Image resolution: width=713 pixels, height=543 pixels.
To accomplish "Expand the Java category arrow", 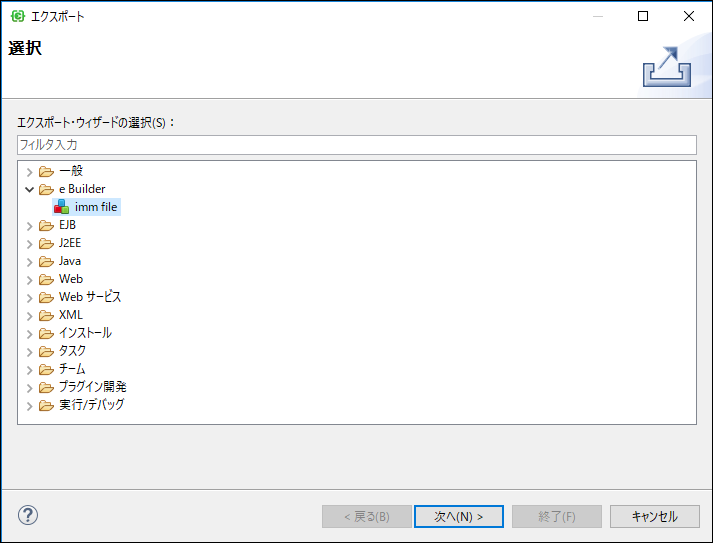I will point(29,261).
